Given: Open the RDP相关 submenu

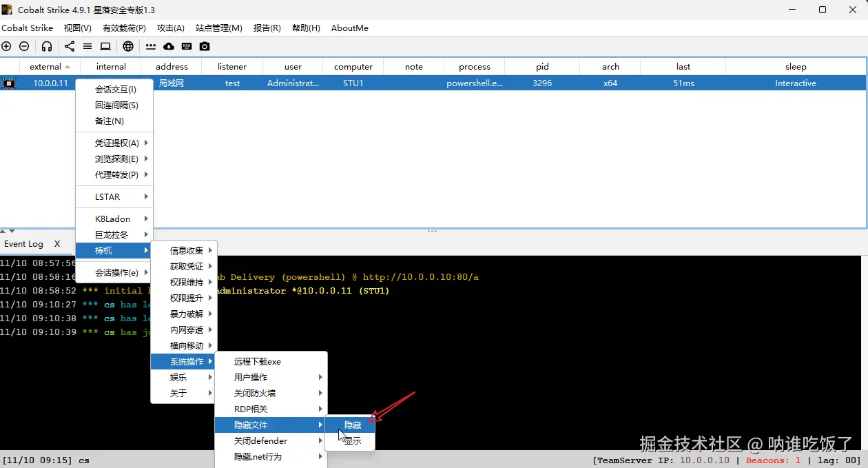Looking at the screenshot, I should (271, 409).
